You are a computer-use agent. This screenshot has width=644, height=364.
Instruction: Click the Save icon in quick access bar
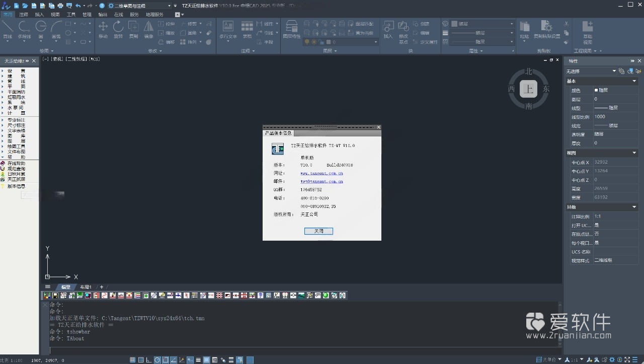(x=34, y=6)
